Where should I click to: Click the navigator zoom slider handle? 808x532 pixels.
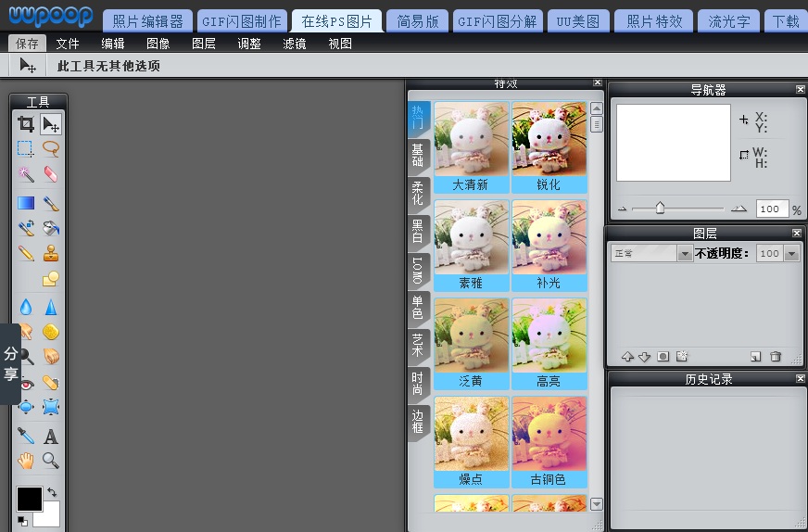click(660, 208)
